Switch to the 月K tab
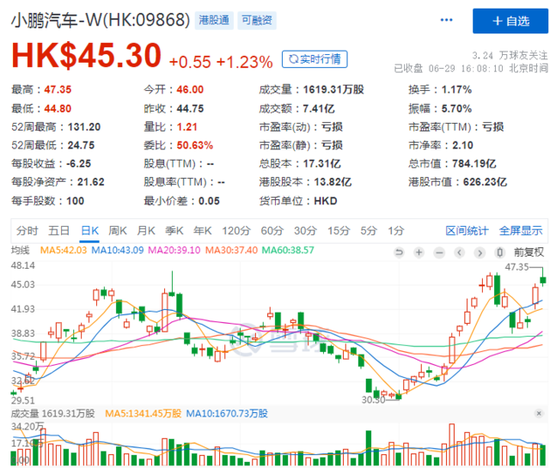The width and height of the screenshot is (550, 468). point(146,230)
